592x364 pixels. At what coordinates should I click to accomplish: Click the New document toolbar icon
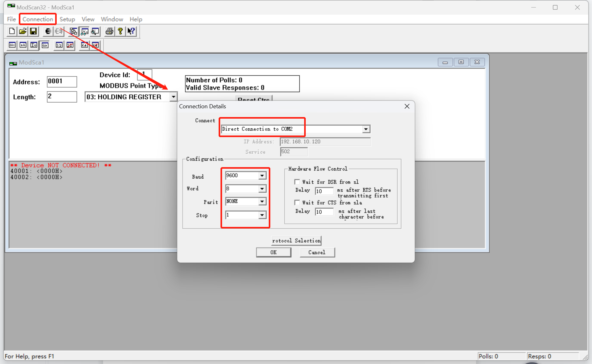point(12,31)
